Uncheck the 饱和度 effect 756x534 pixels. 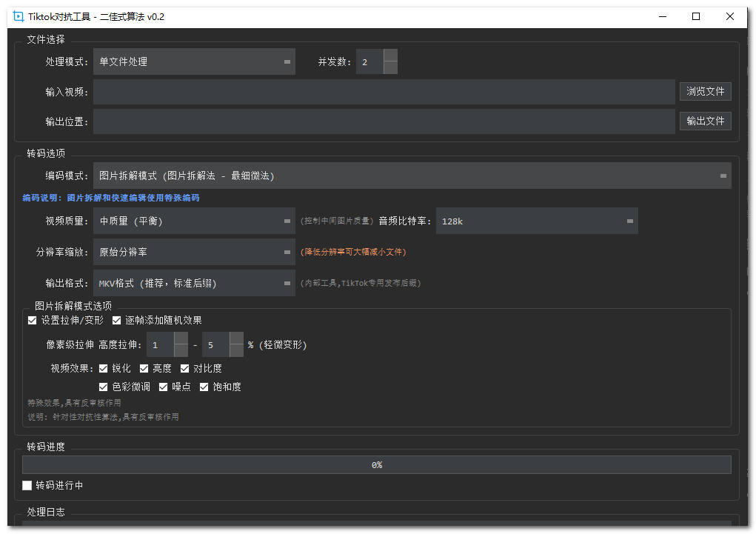click(x=204, y=386)
